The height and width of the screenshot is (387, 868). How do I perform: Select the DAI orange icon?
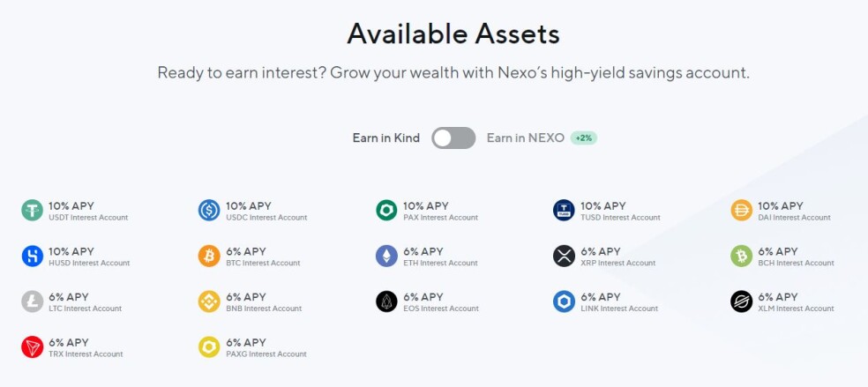(741, 211)
